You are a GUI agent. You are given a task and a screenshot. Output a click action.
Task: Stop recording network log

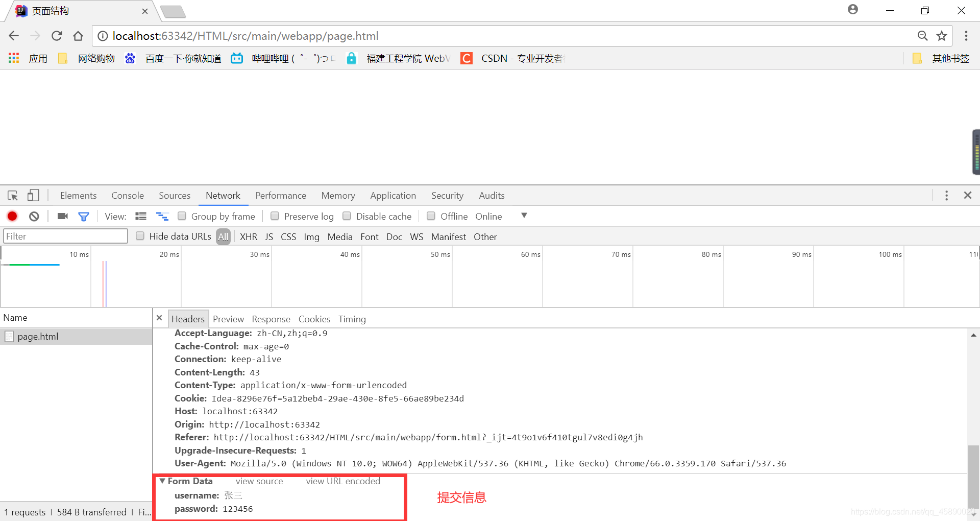click(12, 216)
